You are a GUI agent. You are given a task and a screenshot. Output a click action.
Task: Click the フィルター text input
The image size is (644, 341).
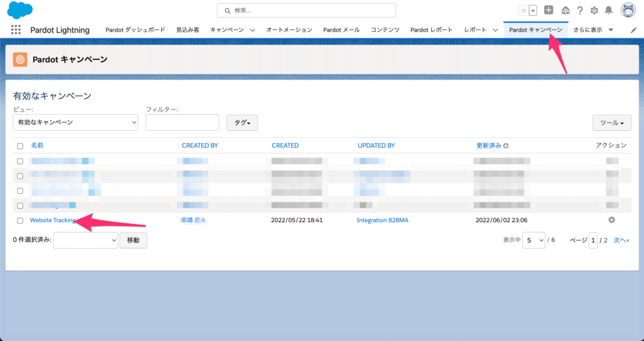click(182, 123)
